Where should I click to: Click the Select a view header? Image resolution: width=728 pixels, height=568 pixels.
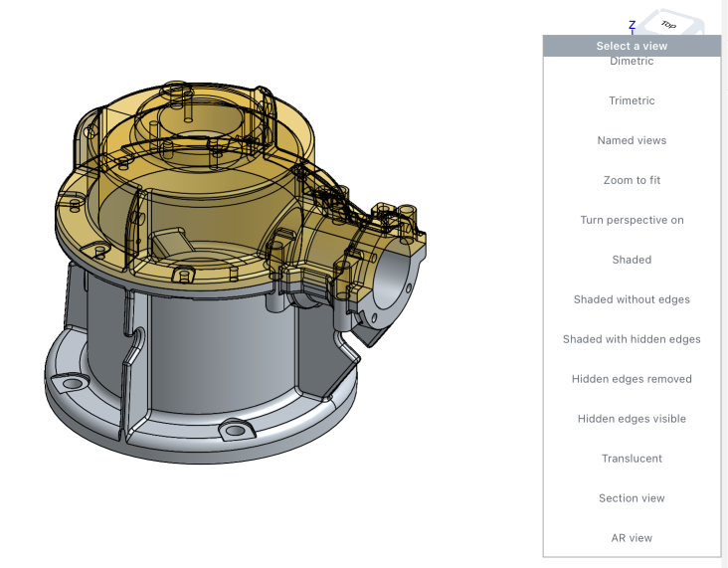(632, 46)
